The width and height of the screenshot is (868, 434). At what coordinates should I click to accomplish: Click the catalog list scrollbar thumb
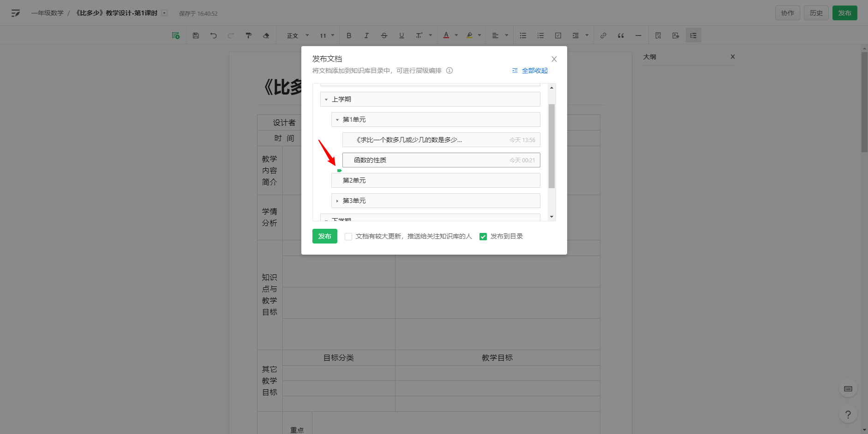[551, 146]
